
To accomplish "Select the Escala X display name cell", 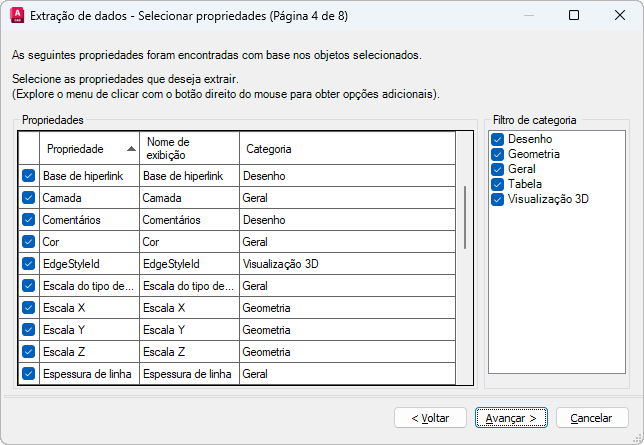I will pos(189,308).
